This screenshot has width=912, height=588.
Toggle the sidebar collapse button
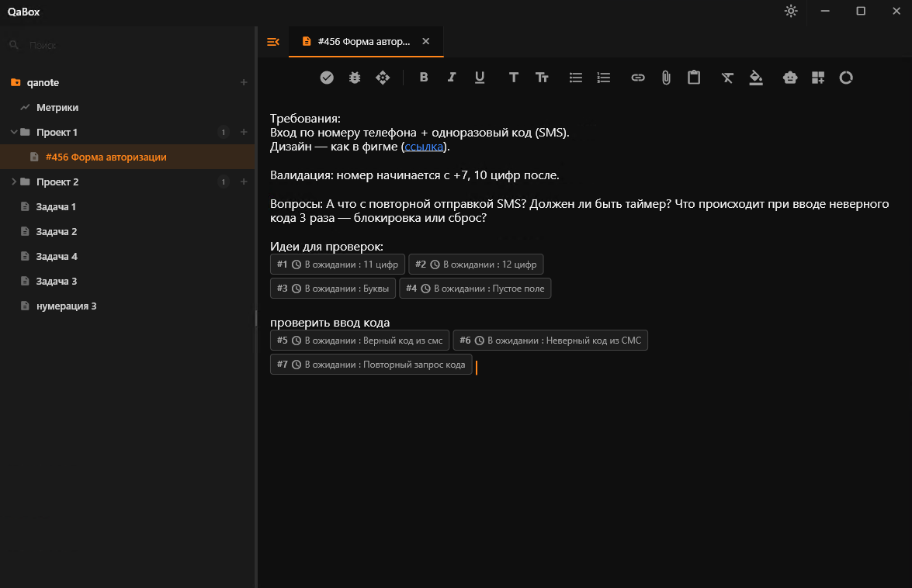pyautogui.click(x=272, y=42)
